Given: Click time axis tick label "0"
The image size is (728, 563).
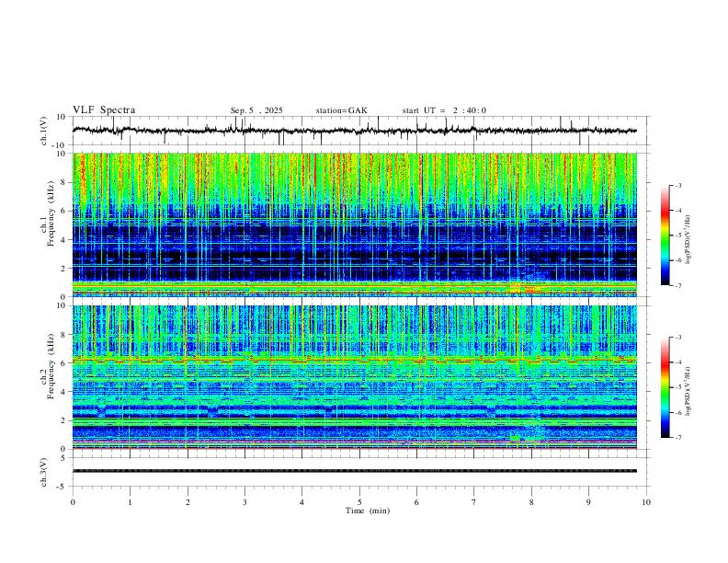Looking at the screenshot, I should [73, 502].
